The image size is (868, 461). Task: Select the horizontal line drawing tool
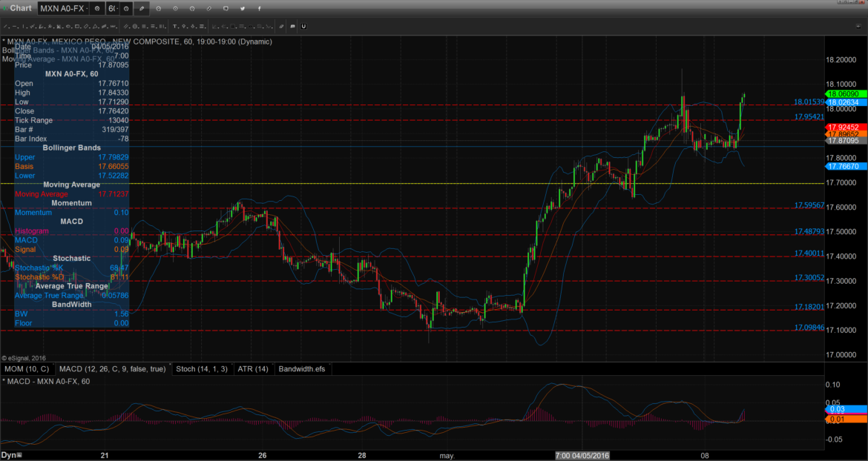[16, 27]
